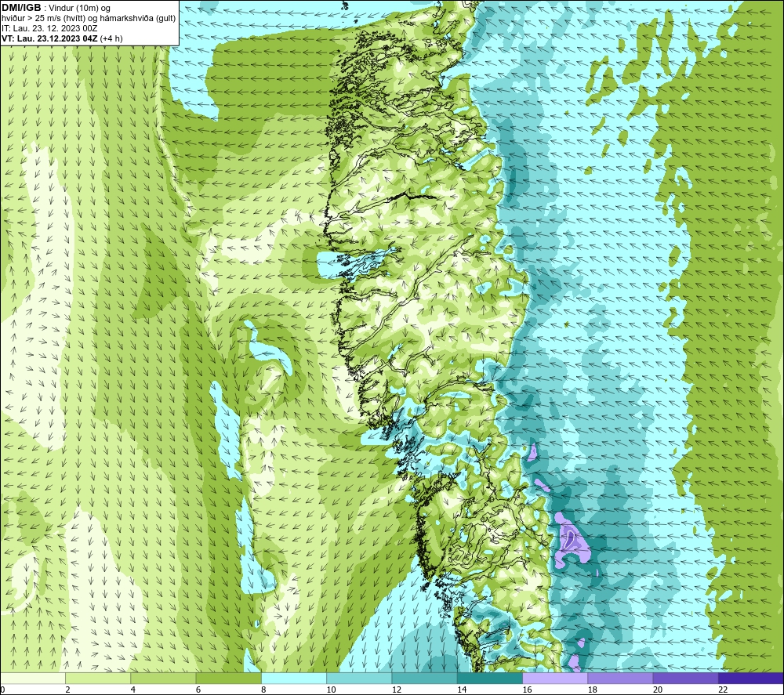
Task: Click the VT: Lau. 23.12.2023 04Z line
Action: point(62,38)
